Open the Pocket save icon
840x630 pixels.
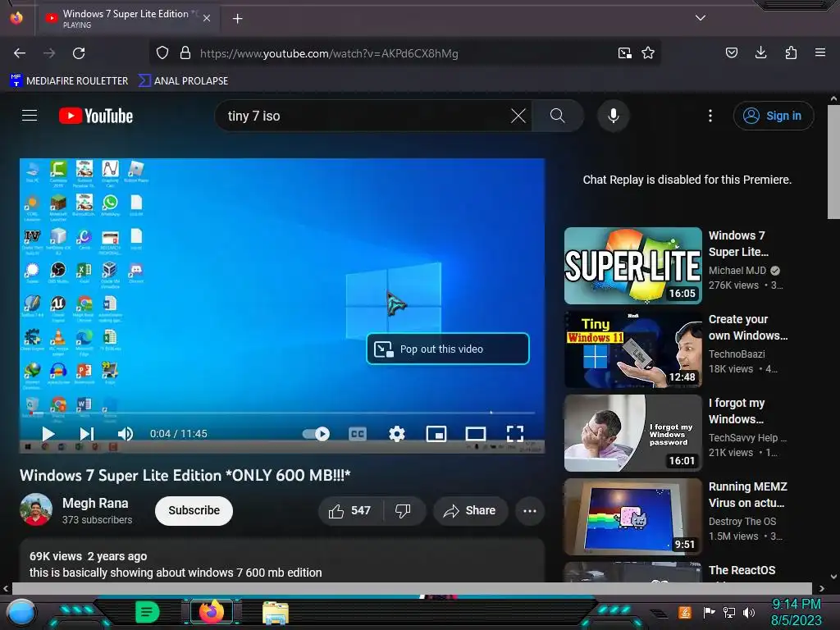(x=731, y=52)
